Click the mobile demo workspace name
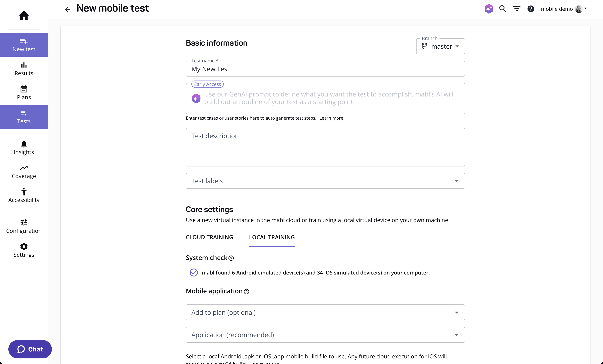The image size is (603, 364). [x=557, y=9]
